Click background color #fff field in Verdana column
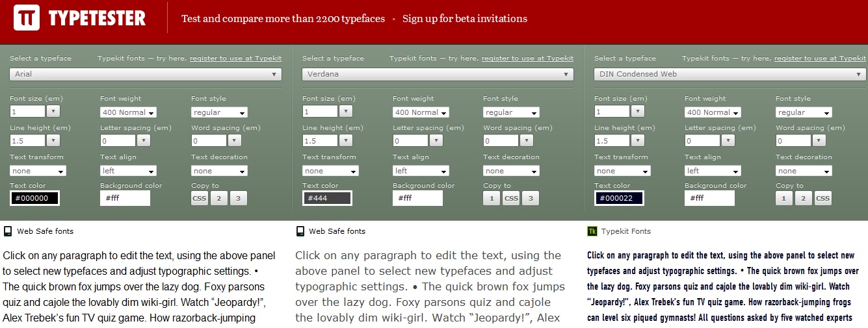 [417, 198]
